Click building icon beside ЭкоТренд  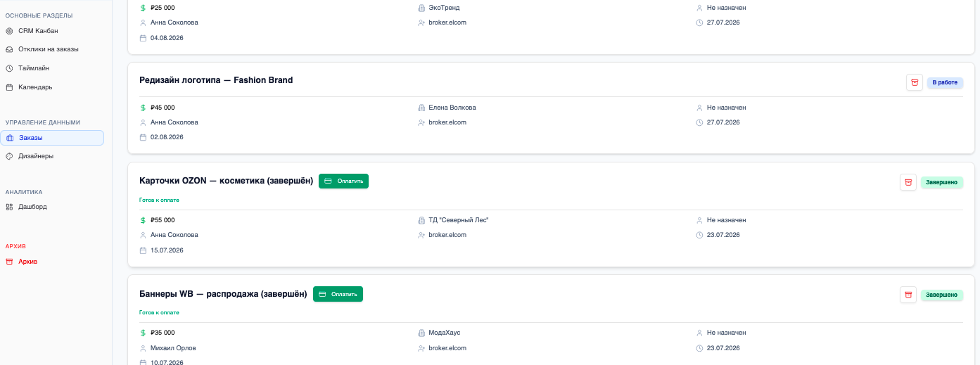421,8
